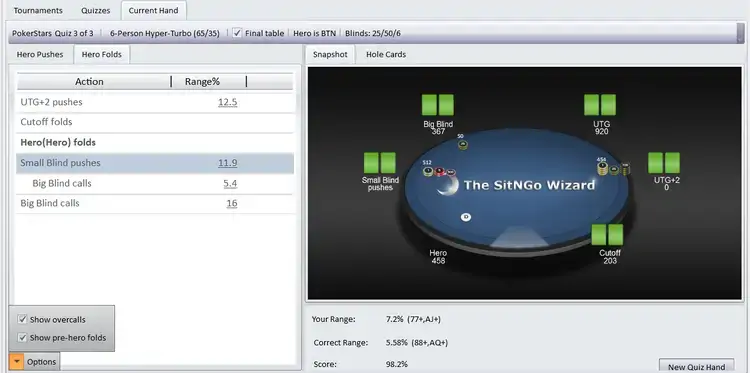Open the Options dropdown arrow
This screenshot has width=750, height=373.
pos(17,362)
